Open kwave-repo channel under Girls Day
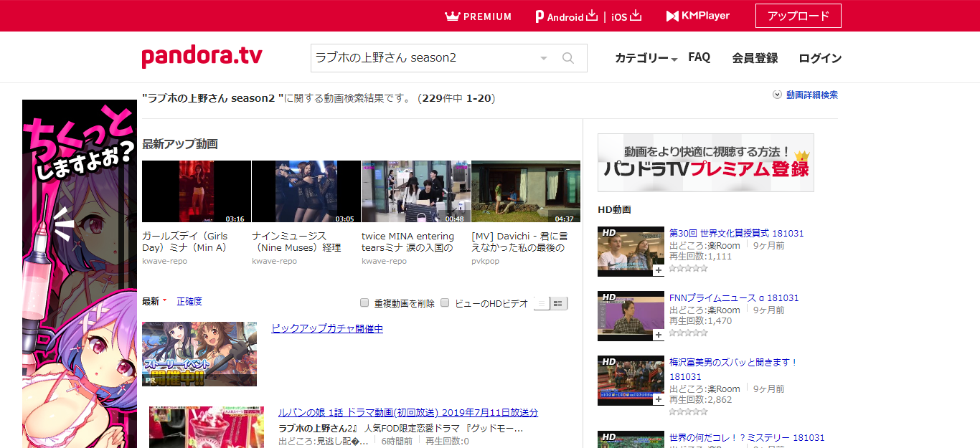The width and height of the screenshot is (980, 448). tap(164, 261)
